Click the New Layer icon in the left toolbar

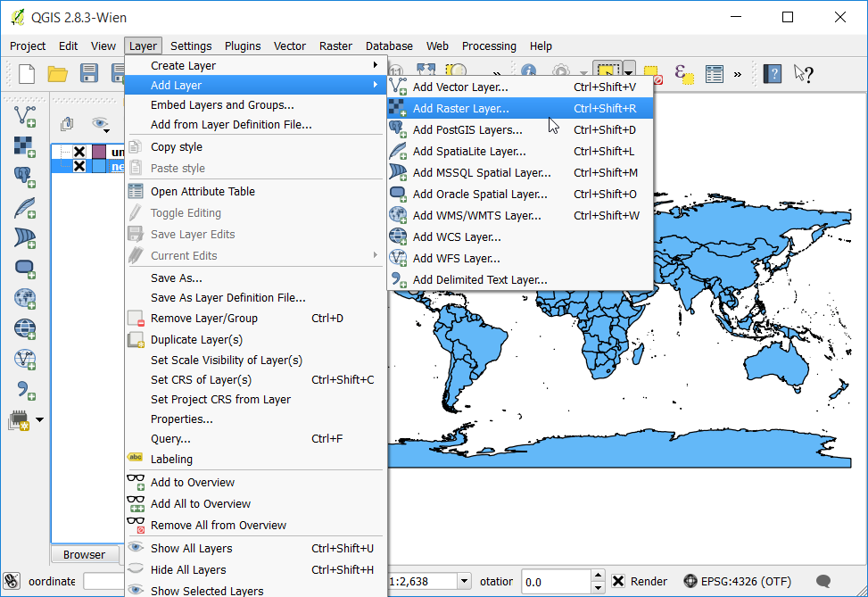pos(19,420)
